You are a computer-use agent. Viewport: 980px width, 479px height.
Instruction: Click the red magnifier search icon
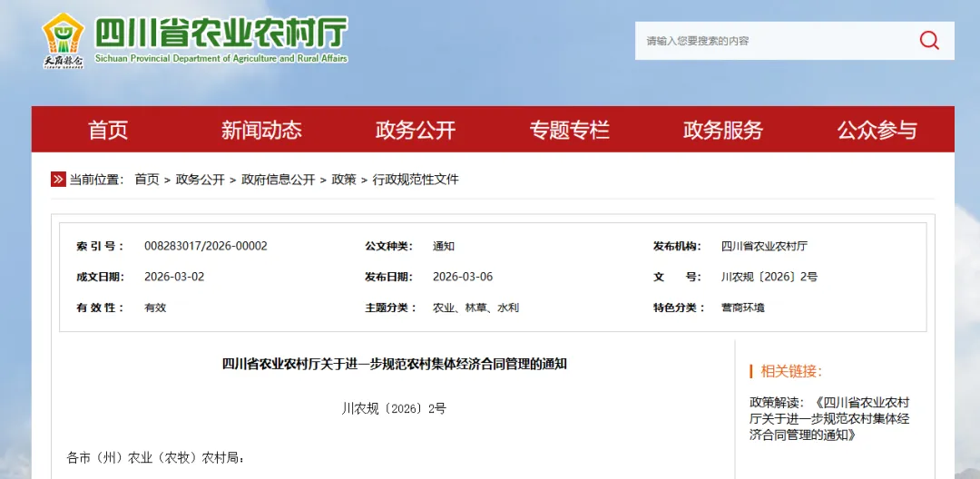(x=929, y=41)
